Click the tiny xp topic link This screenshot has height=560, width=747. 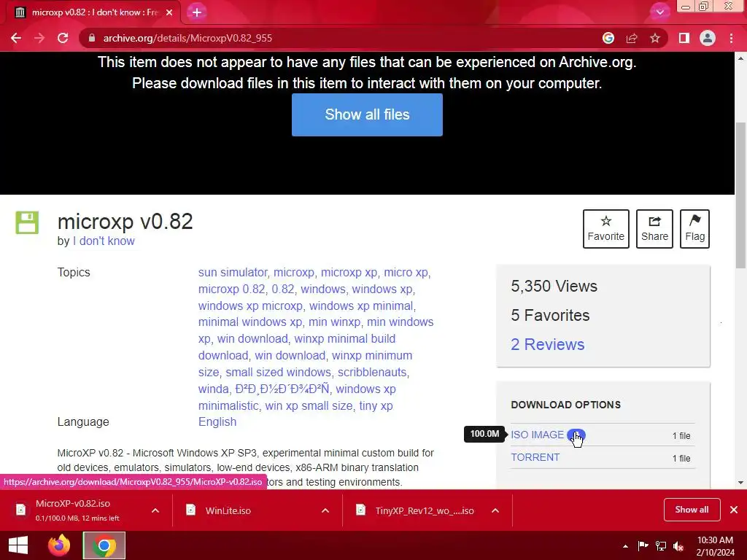[376, 405]
